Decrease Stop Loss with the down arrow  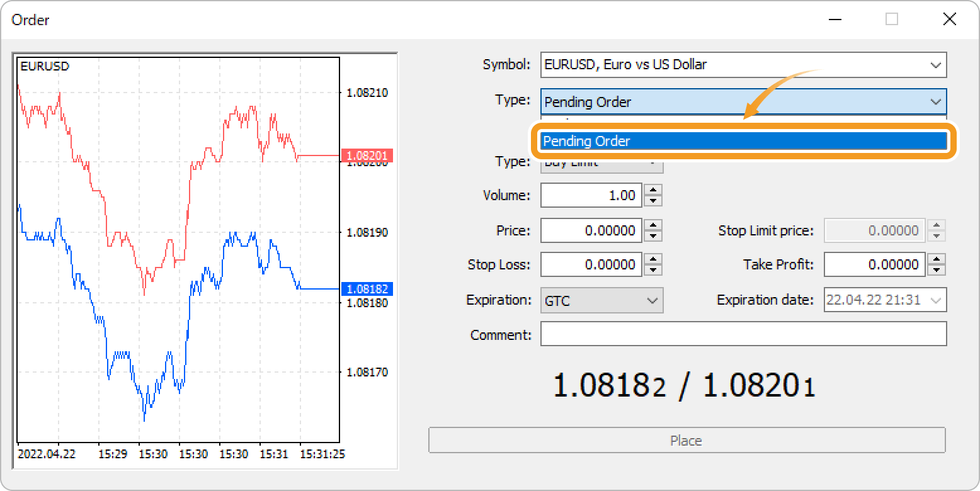(653, 270)
